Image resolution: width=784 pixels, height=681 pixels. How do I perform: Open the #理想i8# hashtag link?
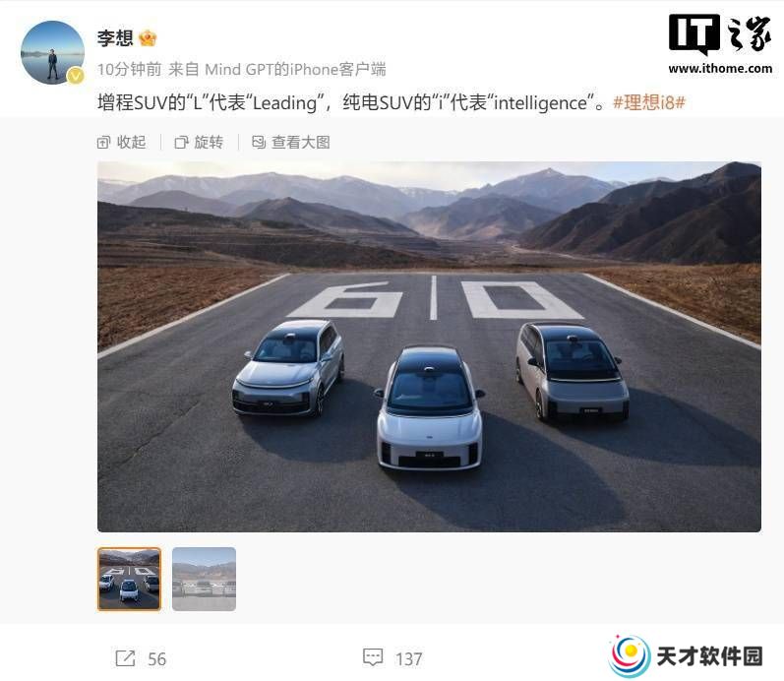(649, 102)
